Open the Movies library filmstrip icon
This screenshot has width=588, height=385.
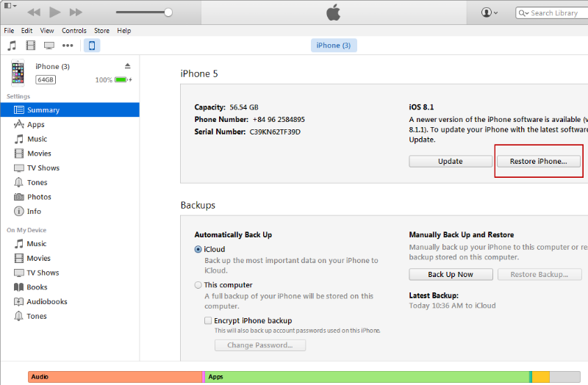30,46
